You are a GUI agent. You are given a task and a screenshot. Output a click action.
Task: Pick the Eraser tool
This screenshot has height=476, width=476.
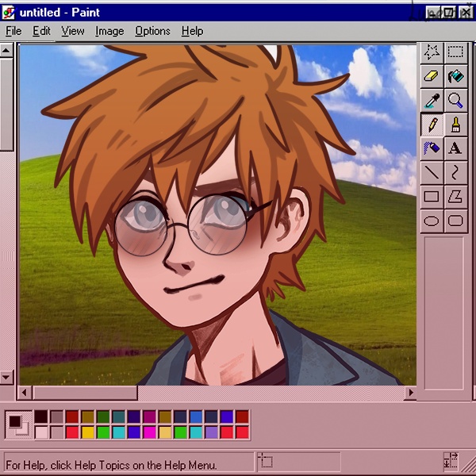[432, 77]
